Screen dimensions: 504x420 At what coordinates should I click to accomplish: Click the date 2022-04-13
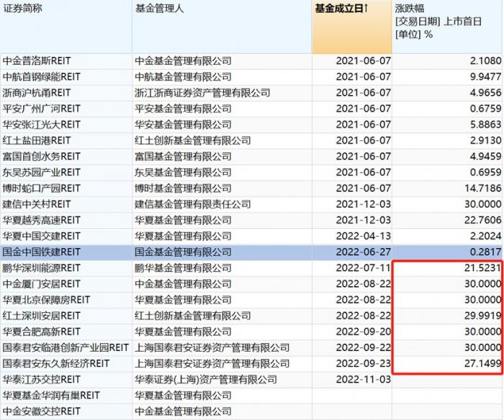pyautogui.click(x=364, y=237)
